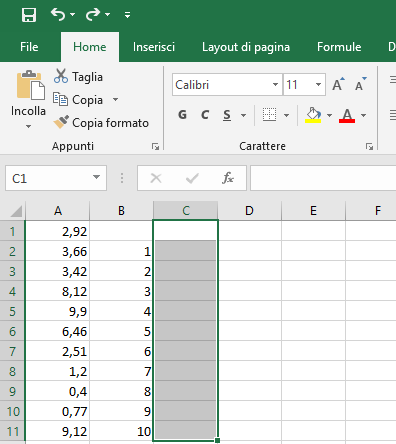Activate the Copia formato paintbrush
Viewport: 396px width, 444px height.
point(101,123)
